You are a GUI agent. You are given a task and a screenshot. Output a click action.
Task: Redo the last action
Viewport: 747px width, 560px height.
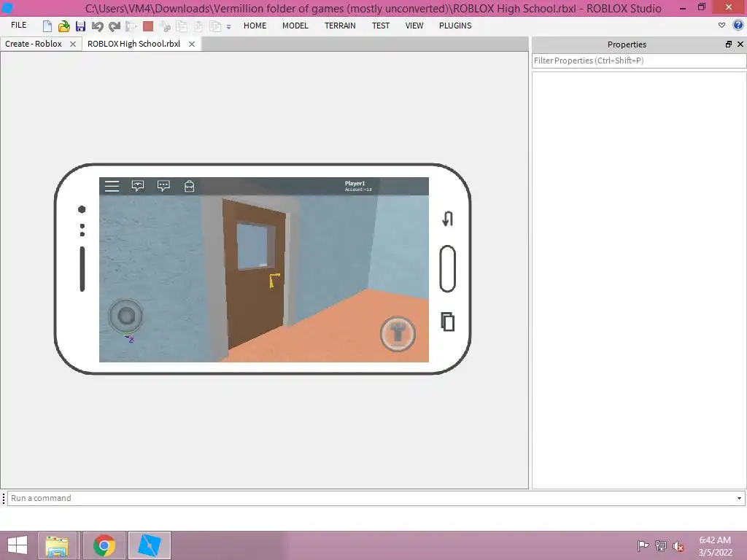click(x=115, y=26)
